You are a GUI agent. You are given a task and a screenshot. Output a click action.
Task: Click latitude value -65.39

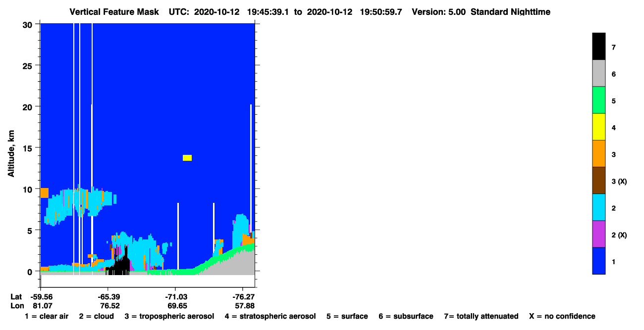click(108, 297)
